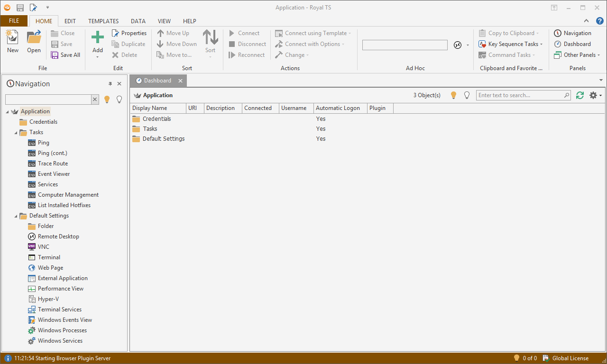Image resolution: width=607 pixels, height=364 pixels.
Task: Select Default Settings row in Dashboard
Action: pos(368,139)
